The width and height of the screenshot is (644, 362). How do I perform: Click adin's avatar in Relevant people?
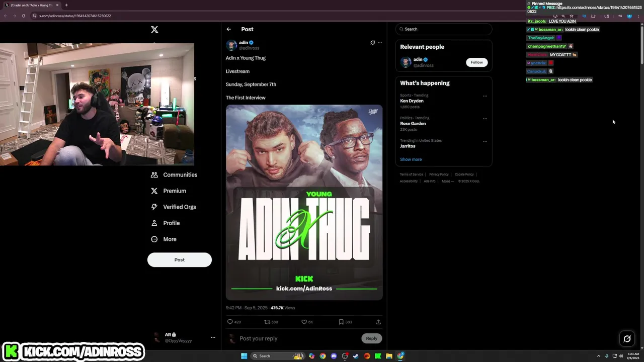406,62
